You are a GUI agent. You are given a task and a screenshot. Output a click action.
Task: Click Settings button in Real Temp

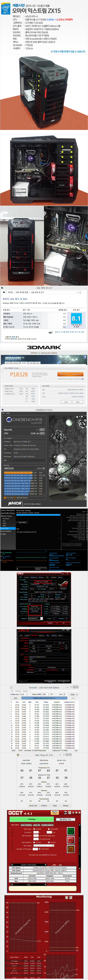tap(65, 805)
